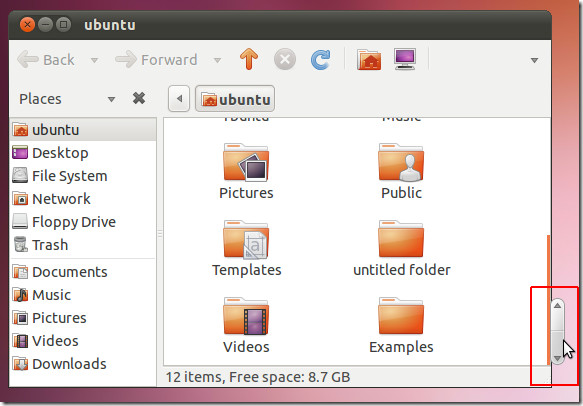Image resolution: width=583 pixels, height=406 pixels.
Task: Open the Places sidebar type dropdown
Action: pos(111,99)
